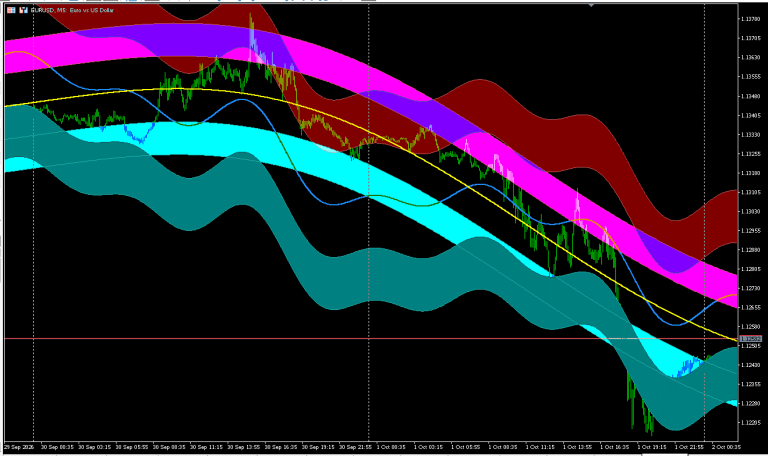Click the 1.13630 price scale label

pos(750,57)
